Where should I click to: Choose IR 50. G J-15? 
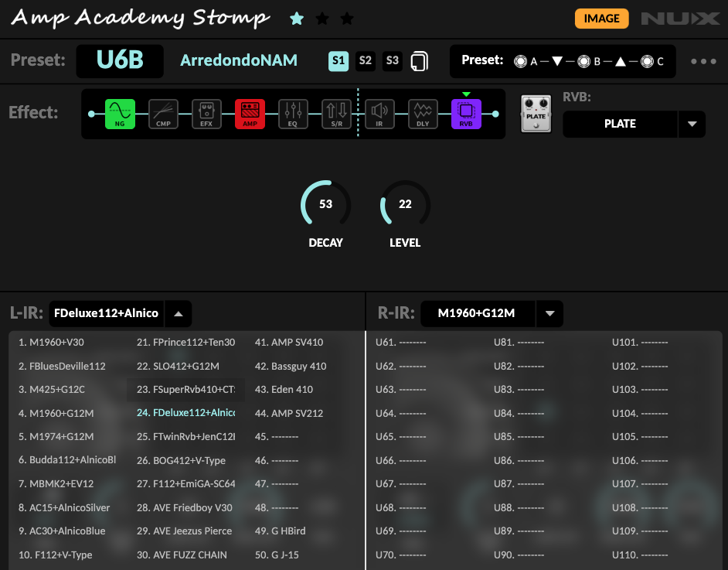(x=277, y=555)
